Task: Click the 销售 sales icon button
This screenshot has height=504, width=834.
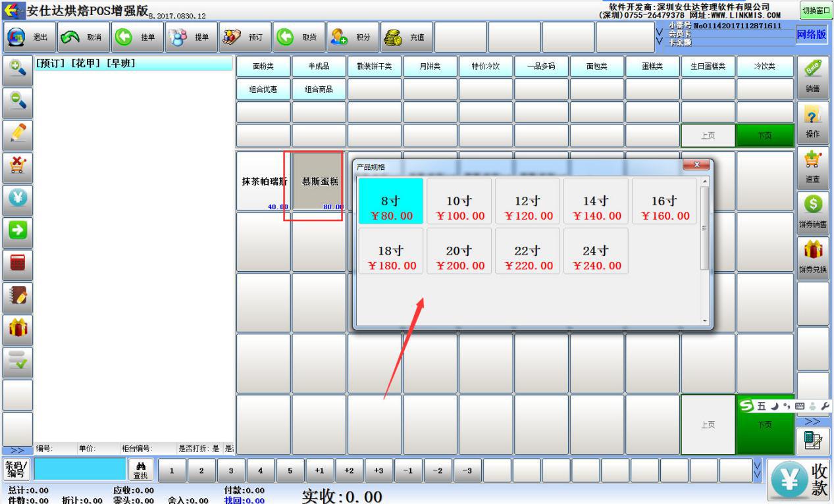Action: (x=812, y=78)
